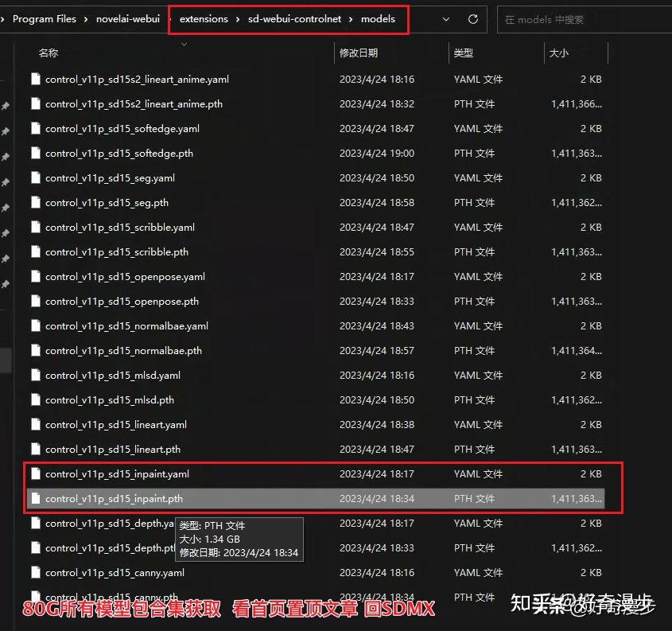Screen dimensions: 672x631
Task: Navigate to novelai-webui via the breadcrumb path
Action: (128, 19)
